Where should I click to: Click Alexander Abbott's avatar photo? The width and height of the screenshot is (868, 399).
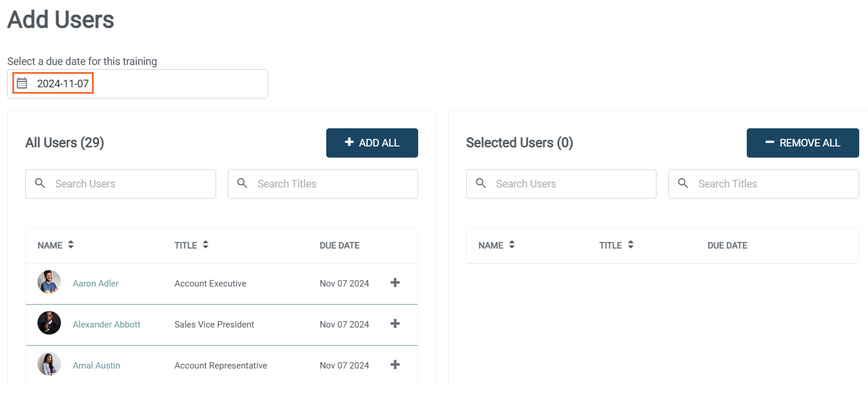click(x=49, y=323)
